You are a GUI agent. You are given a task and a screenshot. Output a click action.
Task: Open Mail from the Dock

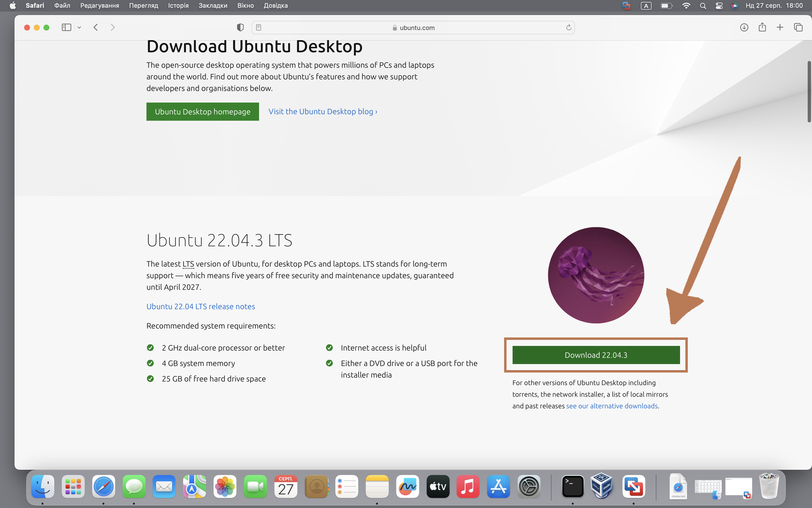click(x=164, y=486)
